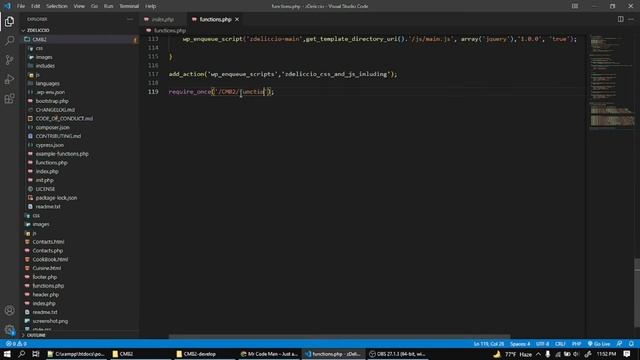Open Cuisine.html in the Explorer
640x360 pixels.
47,268
